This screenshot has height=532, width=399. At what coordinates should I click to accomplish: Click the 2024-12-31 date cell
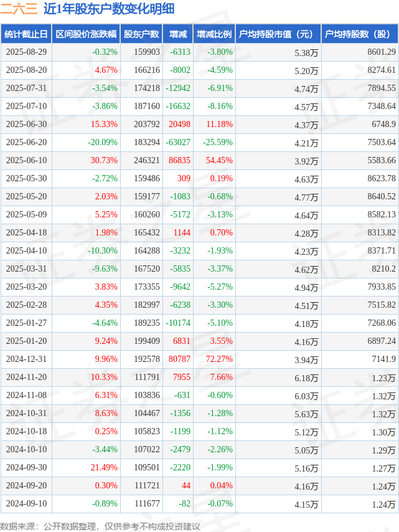[x=26, y=359]
